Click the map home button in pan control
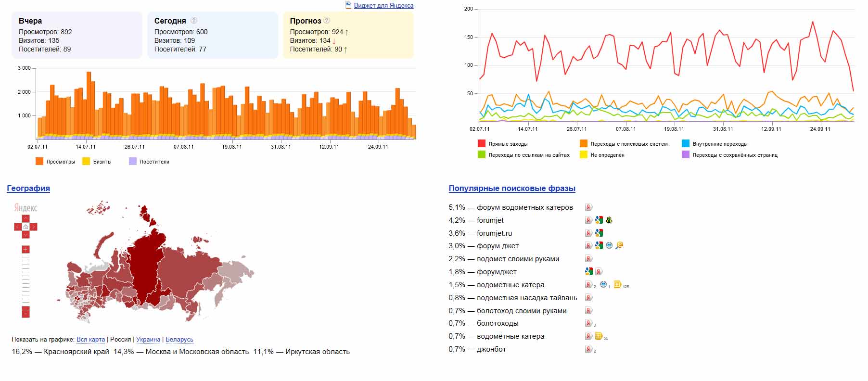This screenshot has width=868, height=381. point(26,227)
